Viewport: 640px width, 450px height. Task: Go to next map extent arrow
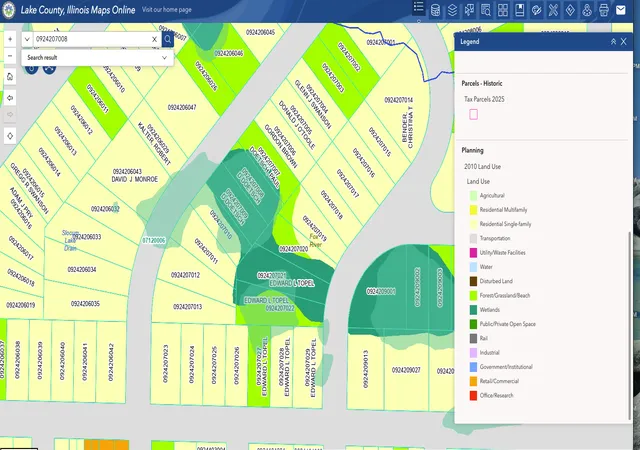click(x=10, y=115)
